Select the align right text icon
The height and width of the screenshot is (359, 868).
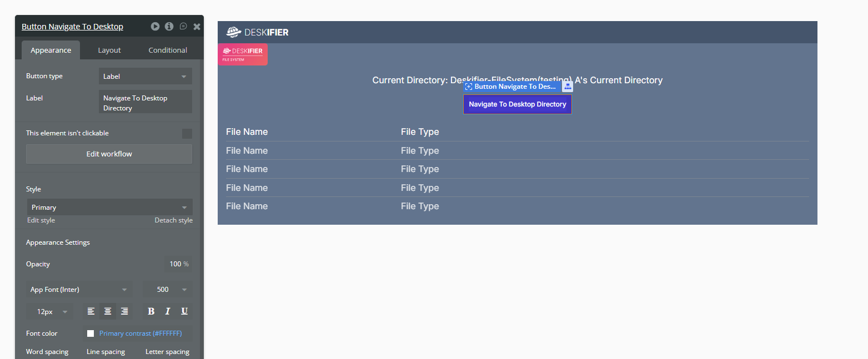click(x=124, y=311)
